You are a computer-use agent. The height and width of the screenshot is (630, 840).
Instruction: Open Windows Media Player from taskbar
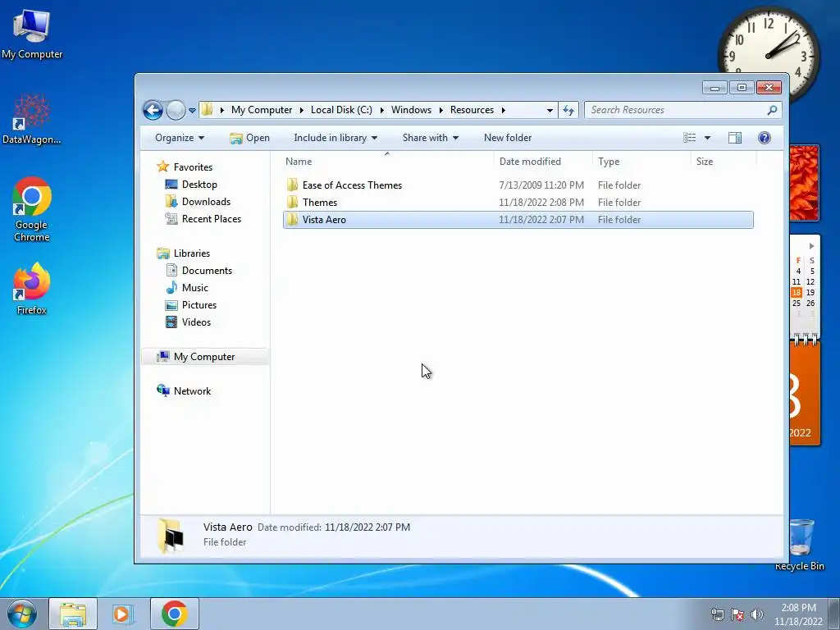123,614
